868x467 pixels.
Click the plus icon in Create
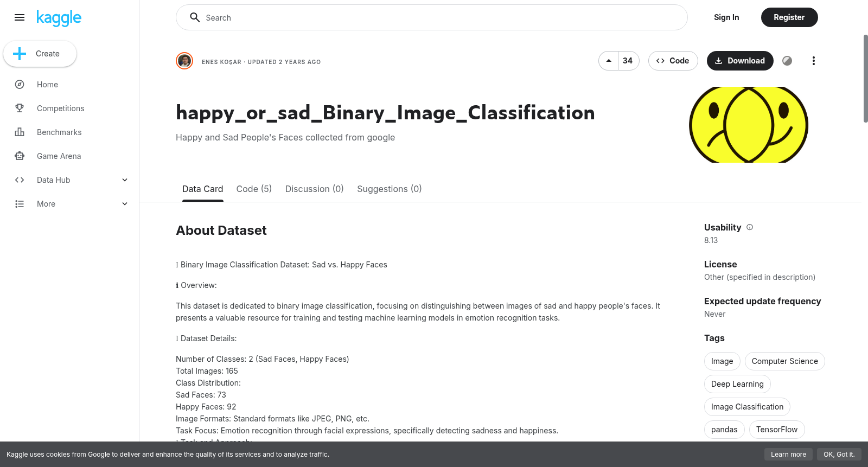pos(20,54)
